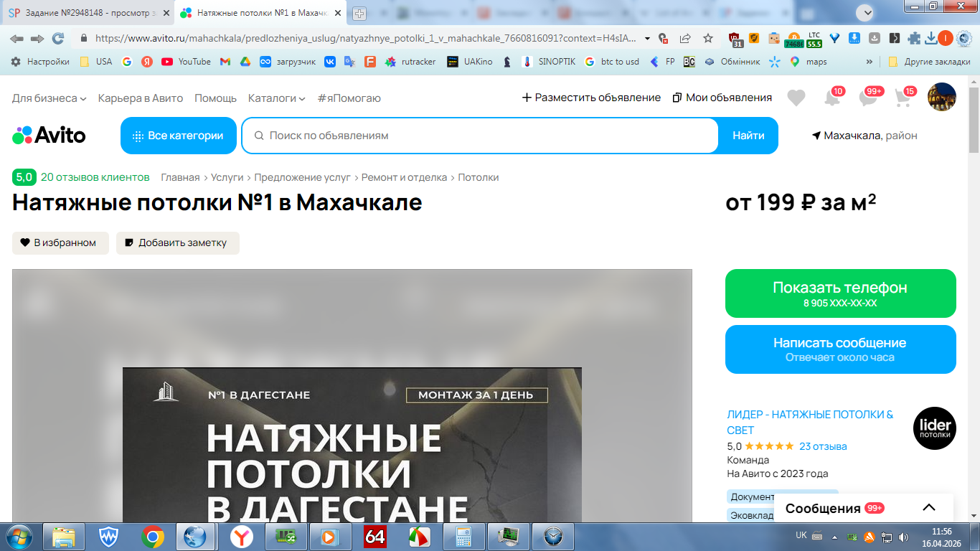
Task: Expand the Для бизнеса dropdown
Action: pyautogui.click(x=50, y=98)
